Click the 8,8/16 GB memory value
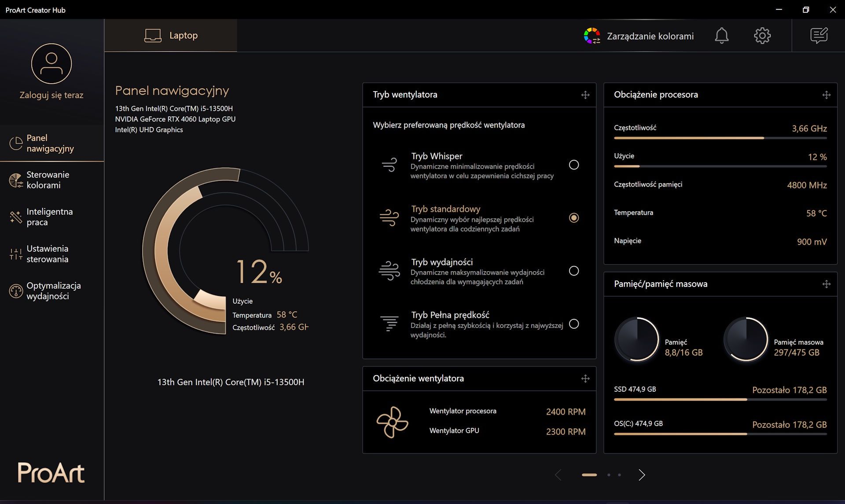This screenshot has height=504, width=845. coord(683,353)
